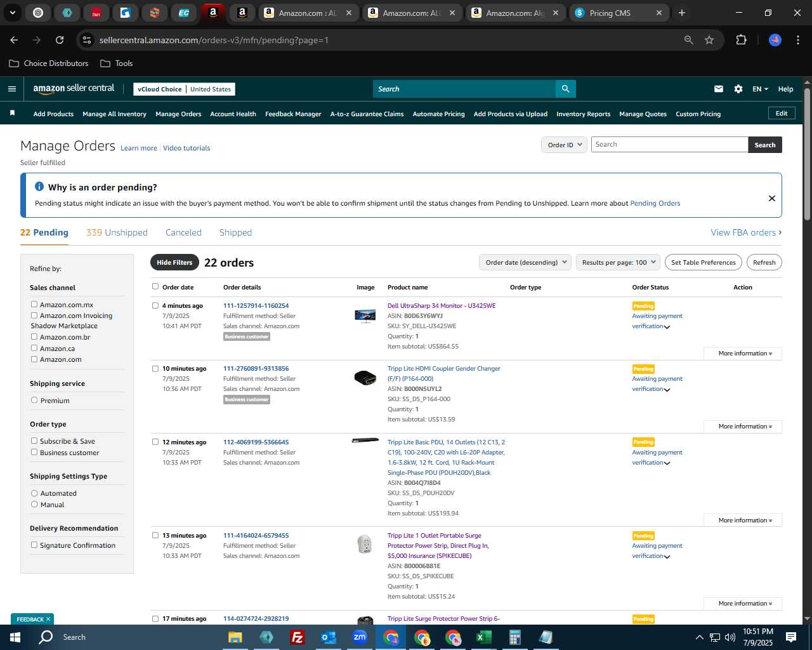This screenshot has width=812, height=650.
Task: Open Chrome's tab search dropdown arrow
Action: coord(12,13)
